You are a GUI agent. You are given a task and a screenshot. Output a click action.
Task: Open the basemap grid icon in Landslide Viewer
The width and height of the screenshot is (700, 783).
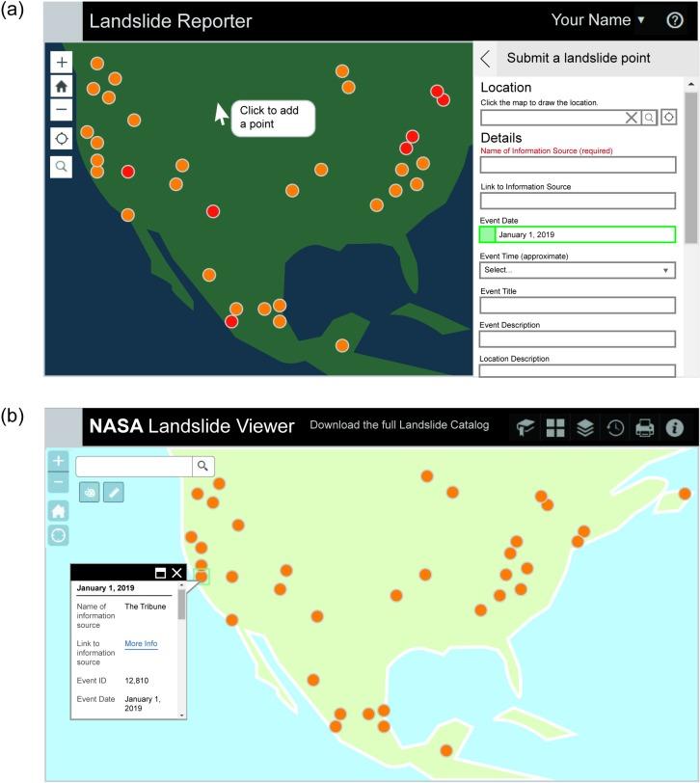(x=555, y=428)
